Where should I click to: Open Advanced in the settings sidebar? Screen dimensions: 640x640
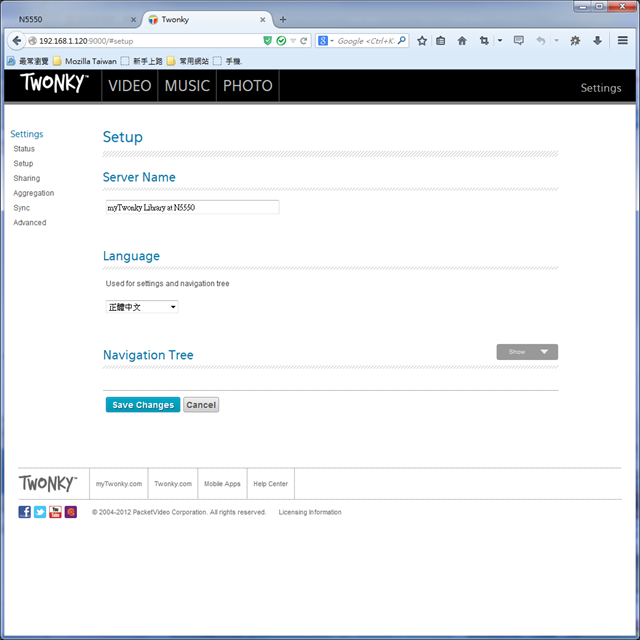(x=30, y=222)
